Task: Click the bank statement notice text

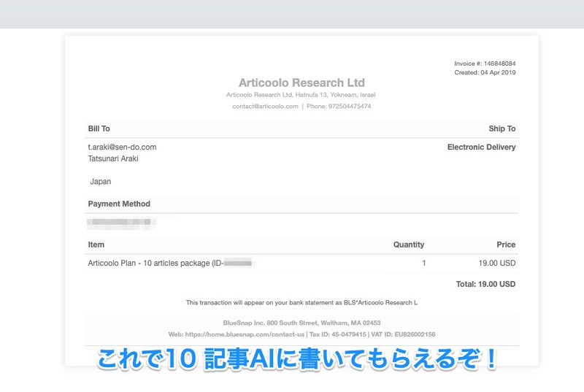Action: click(x=301, y=303)
